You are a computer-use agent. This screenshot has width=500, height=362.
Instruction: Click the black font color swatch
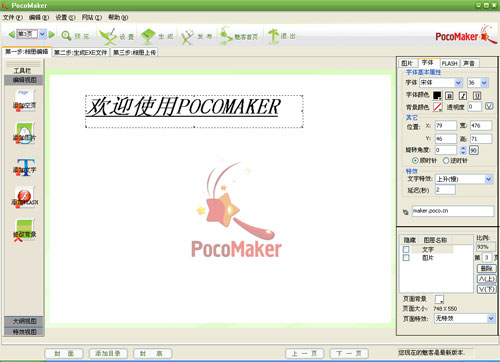tap(437, 96)
